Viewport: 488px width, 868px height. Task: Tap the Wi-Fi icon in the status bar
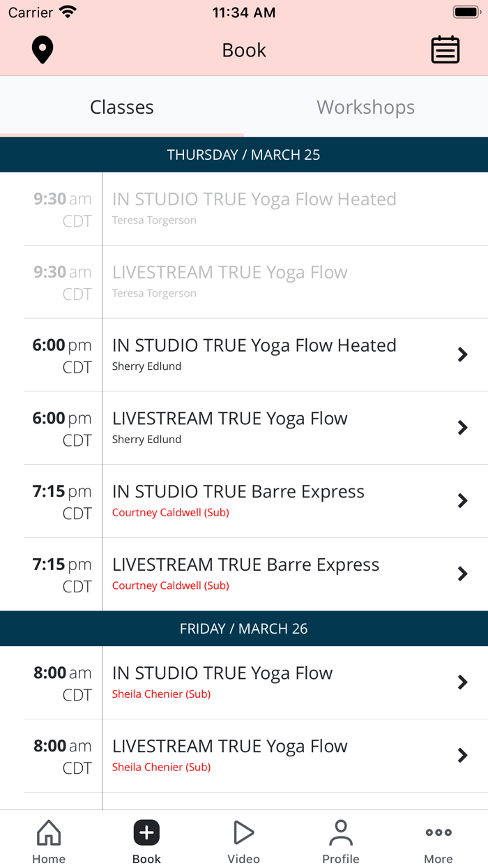click(66, 11)
